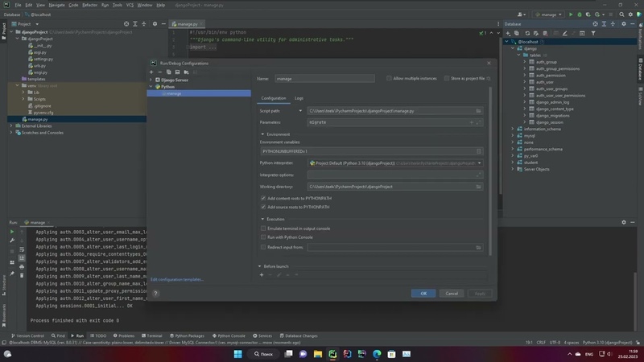Open Version Control tool window
The width and height of the screenshot is (644, 362).
[x=27, y=335]
